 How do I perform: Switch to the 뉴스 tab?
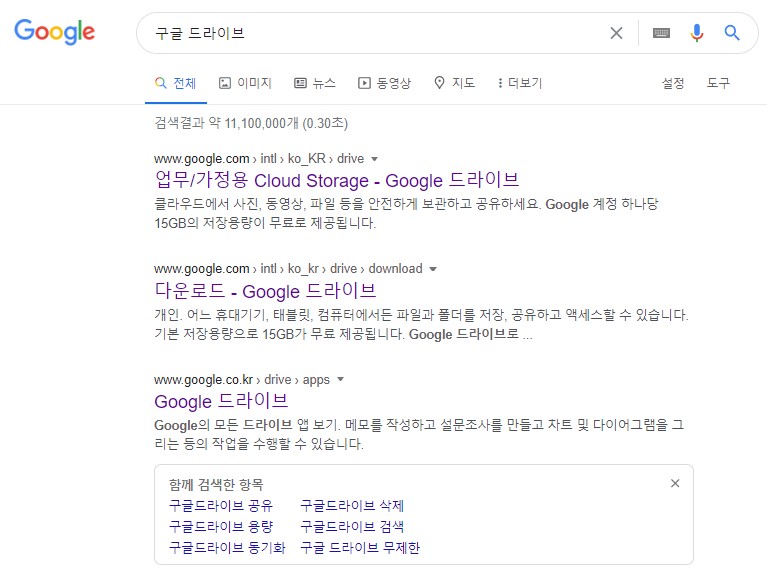point(315,83)
